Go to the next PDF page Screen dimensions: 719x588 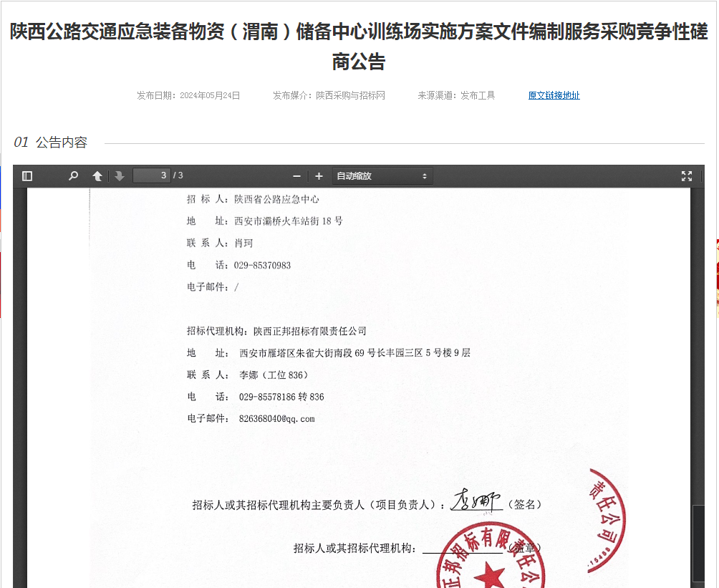(120, 176)
